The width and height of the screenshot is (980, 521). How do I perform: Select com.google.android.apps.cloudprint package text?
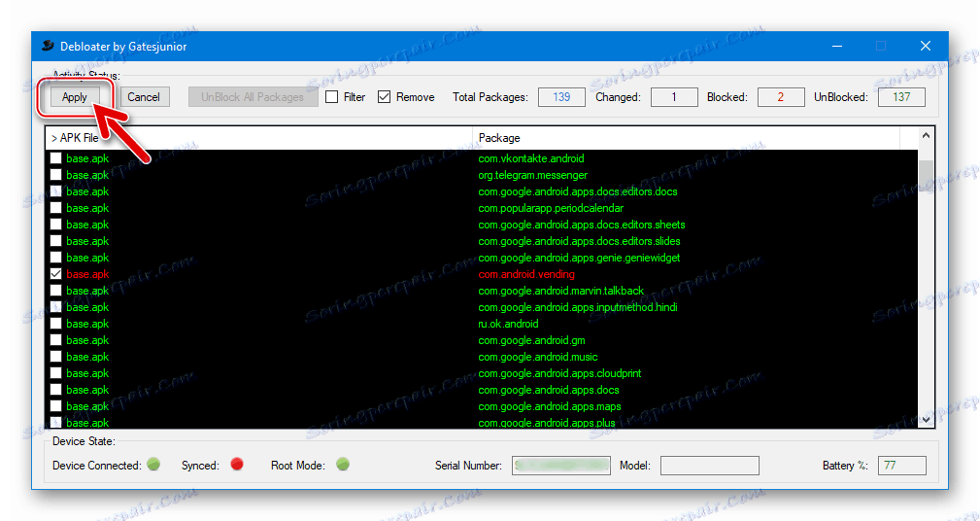click(x=559, y=373)
